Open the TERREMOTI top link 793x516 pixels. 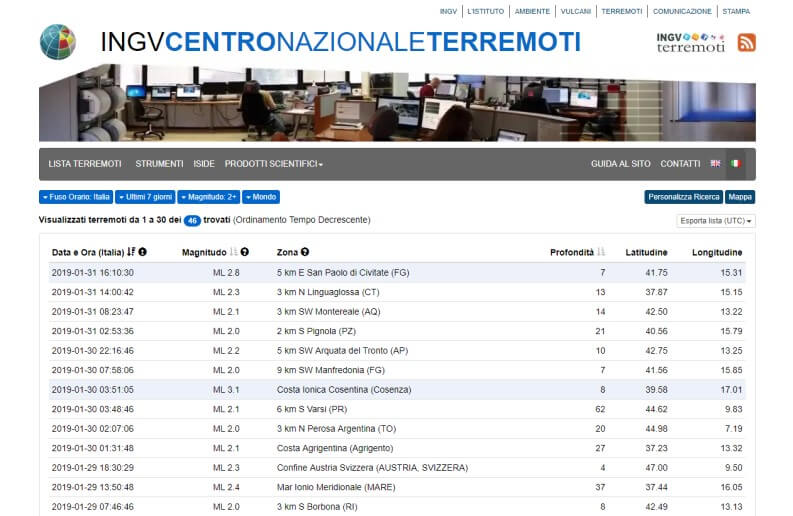pyautogui.click(x=622, y=11)
